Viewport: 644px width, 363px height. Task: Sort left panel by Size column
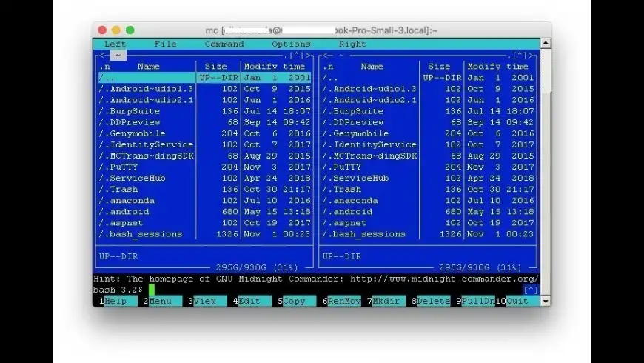click(x=215, y=67)
